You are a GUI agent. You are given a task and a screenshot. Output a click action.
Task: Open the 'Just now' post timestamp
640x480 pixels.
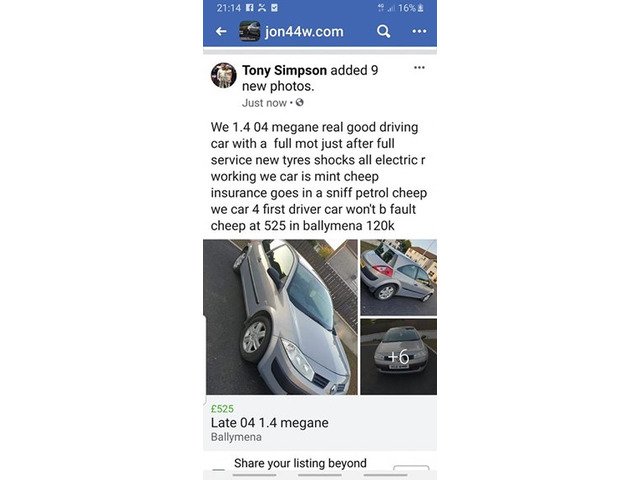tap(264, 103)
